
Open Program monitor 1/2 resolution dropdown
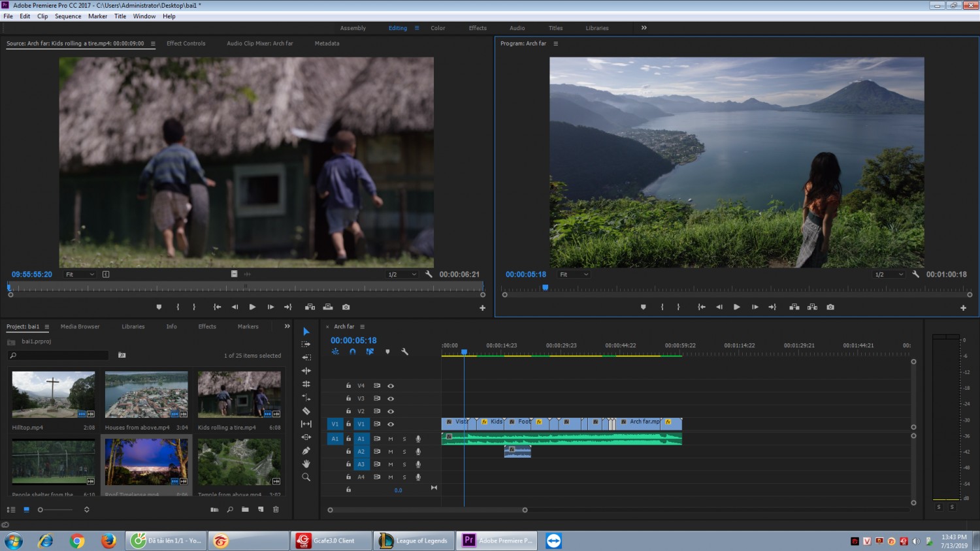pyautogui.click(x=889, y=274)
